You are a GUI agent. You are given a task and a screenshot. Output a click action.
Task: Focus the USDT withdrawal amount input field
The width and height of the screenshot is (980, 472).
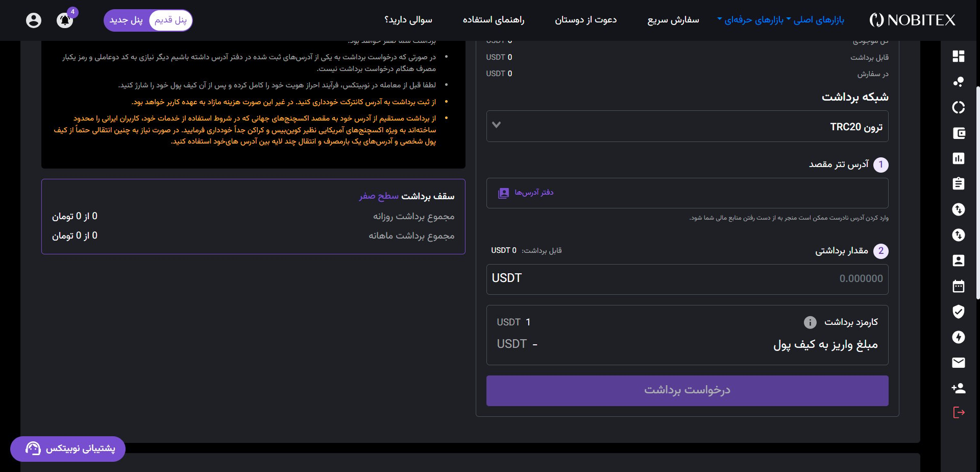687,279
